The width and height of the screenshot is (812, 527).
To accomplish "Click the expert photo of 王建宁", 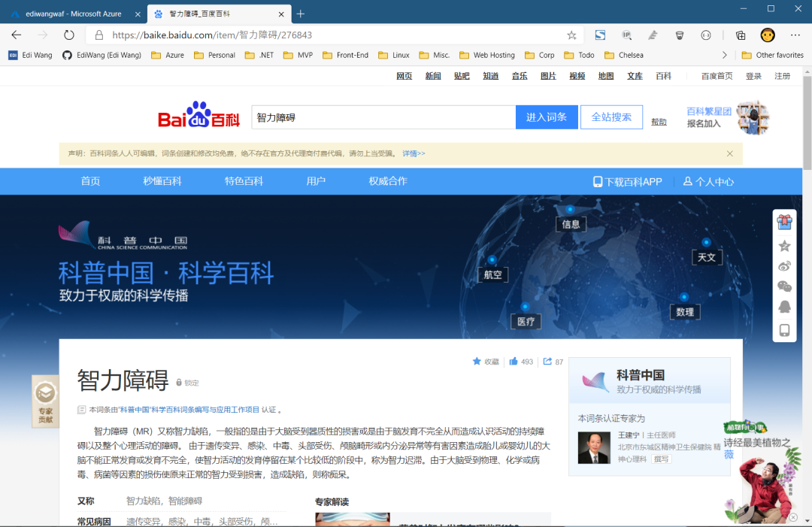I will [x=594, y=447].
